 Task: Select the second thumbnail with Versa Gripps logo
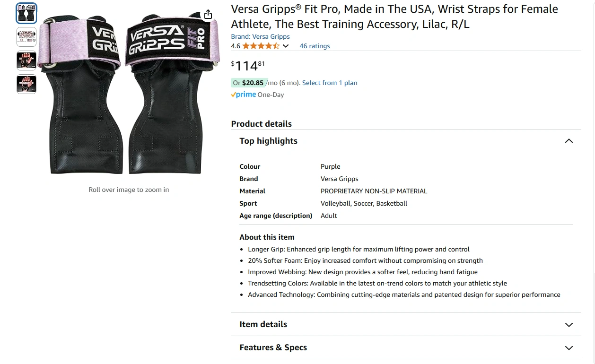(26, 37)
